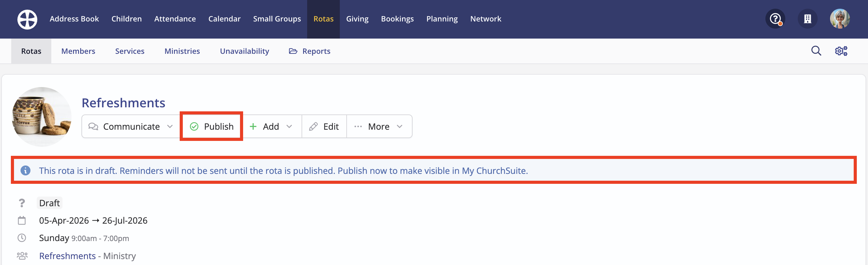Open the Communicate dropdown
Viewport: 868px width, 265px height.
131,126
